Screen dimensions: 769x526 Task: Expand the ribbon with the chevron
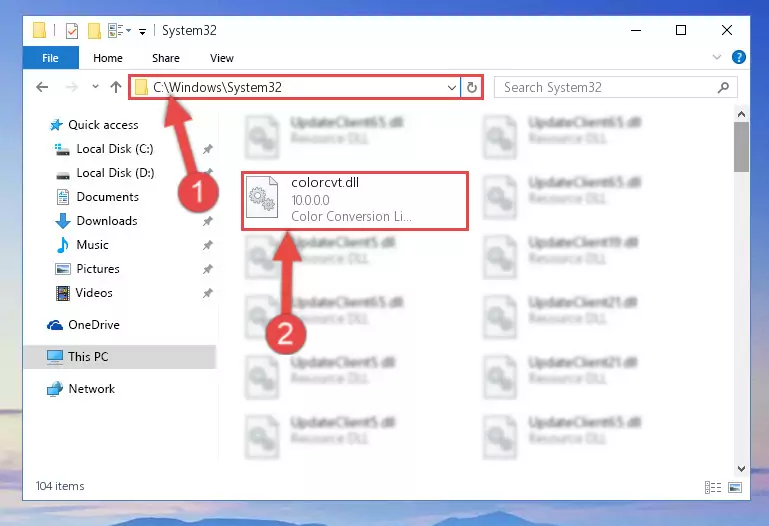click(x=717, y=57)
